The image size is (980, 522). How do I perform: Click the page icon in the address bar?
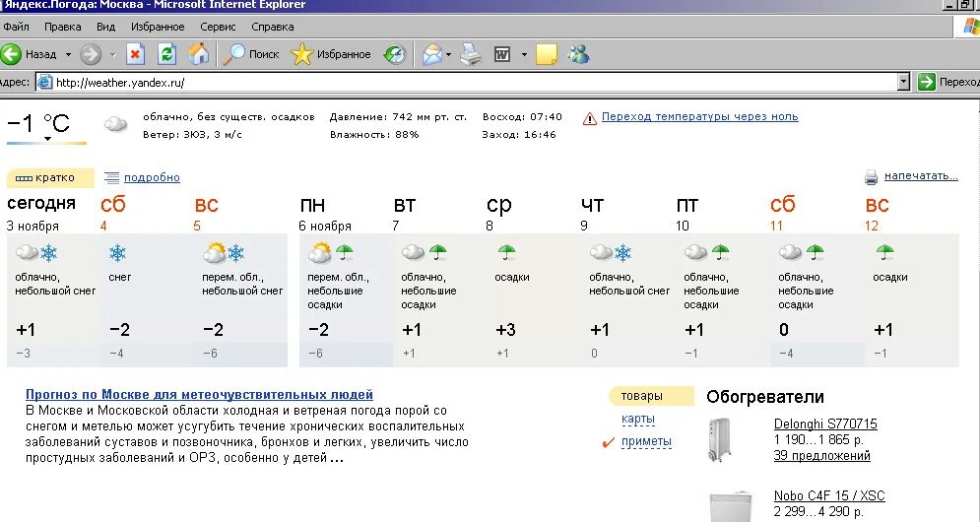(44, 82)
